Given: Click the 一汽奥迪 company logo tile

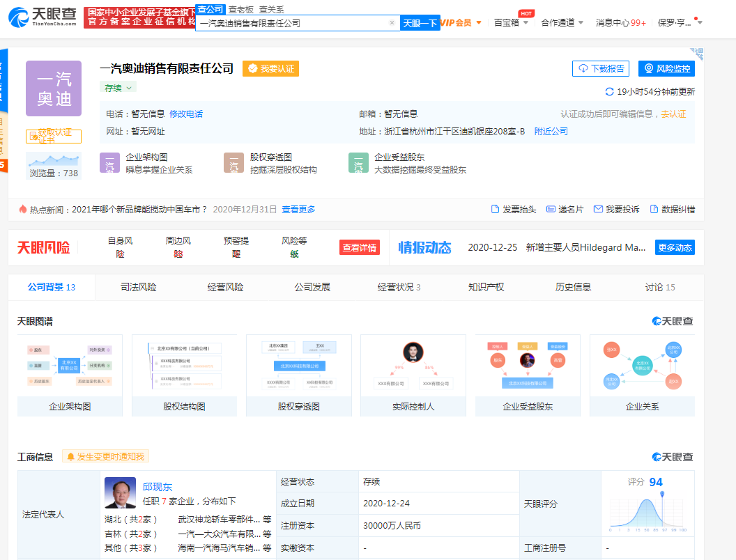Looking at the screenshot, I should 54,88.
